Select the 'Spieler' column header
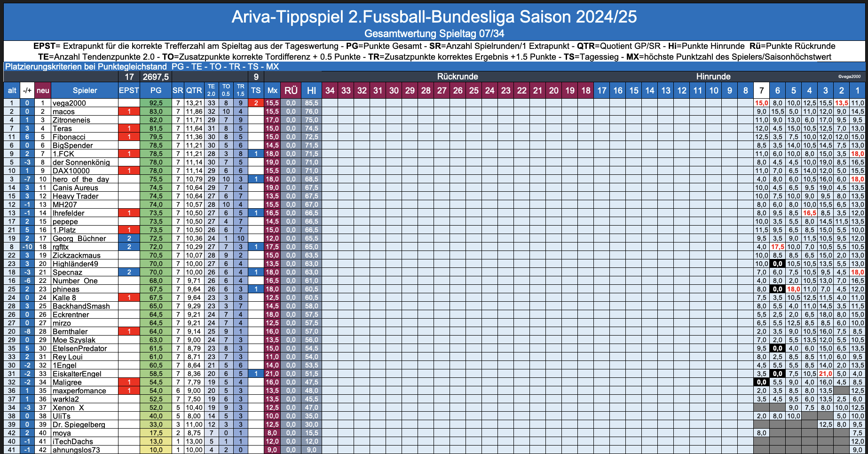 85,91
